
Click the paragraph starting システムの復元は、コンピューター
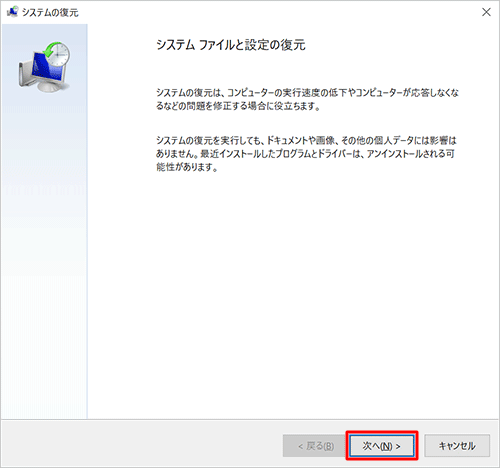click(x=307, y=99)
